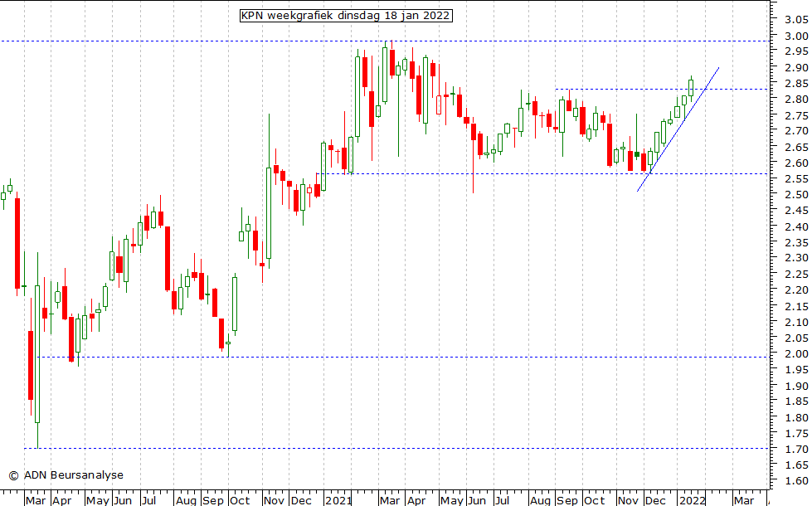Pick the 2.10 price axis label
This screenshot has width=812, height=506.
[x=796, y=322]
